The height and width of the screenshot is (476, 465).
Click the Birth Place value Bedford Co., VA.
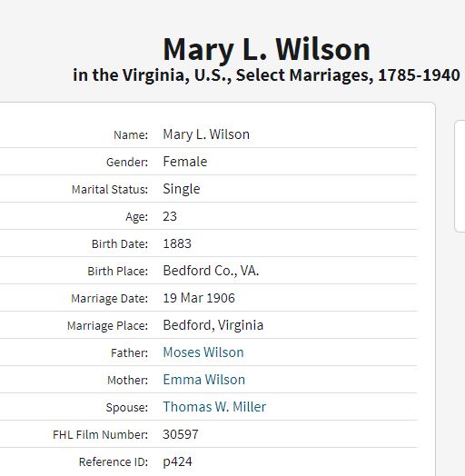click(211, 271)
